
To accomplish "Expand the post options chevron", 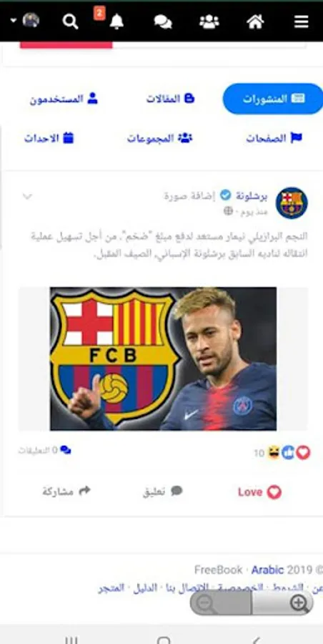I will (27, 196).
